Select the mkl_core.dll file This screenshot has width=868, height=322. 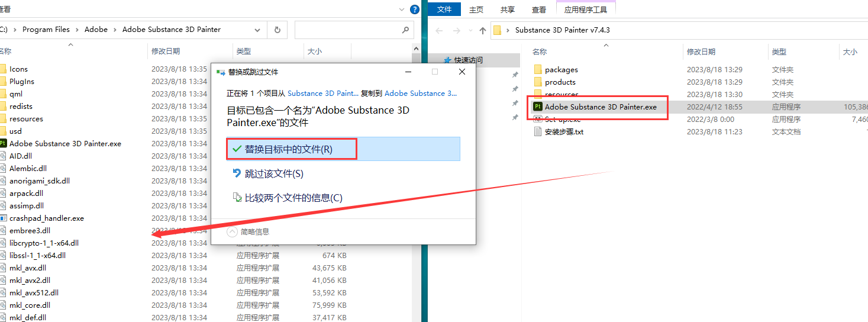tap(30, 305)
